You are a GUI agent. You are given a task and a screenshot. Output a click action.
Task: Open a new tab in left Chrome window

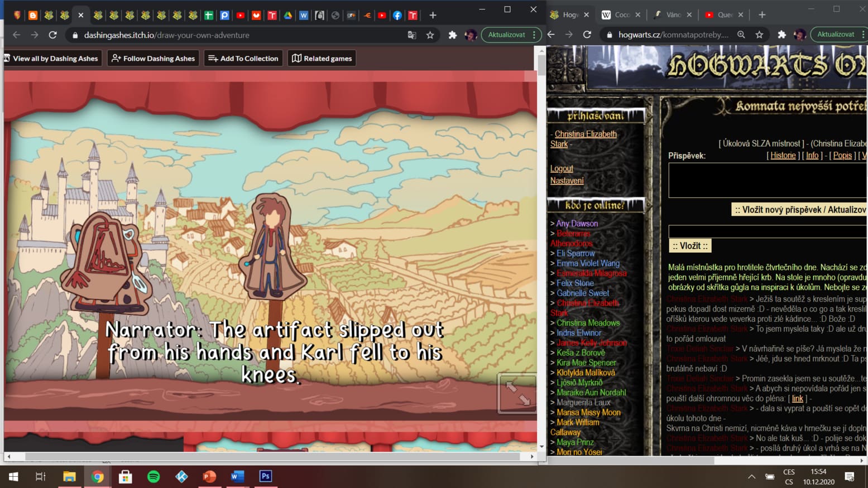pos(433,15)
